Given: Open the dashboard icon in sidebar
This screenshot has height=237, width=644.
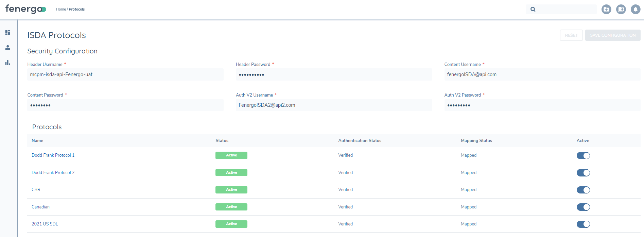Looking at the screenshot, I should click(x=8, y=33).
